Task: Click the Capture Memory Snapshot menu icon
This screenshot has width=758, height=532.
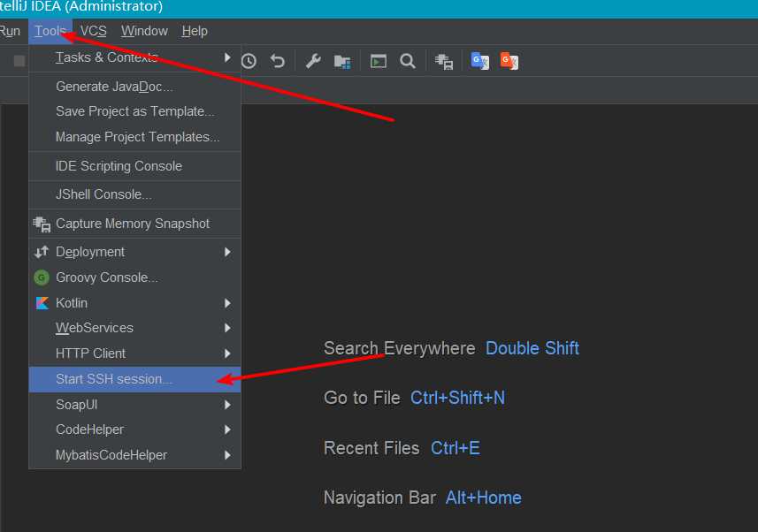Action: [x=42, y=224]
